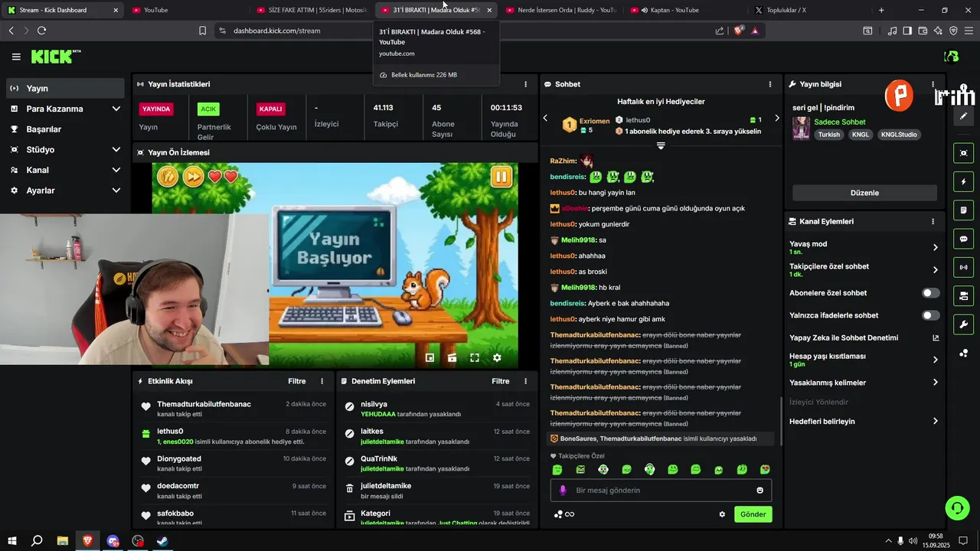Open Yasaklanmış kelimeler settings
The height and width of the screenshot is (551, 980).
[x=864, y=383]
